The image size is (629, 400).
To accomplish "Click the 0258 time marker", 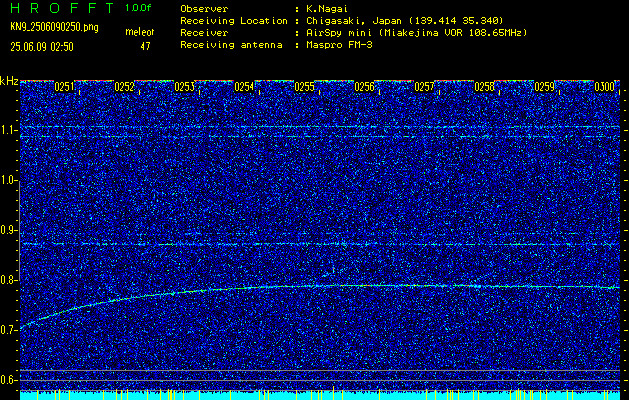I will click(484, 87).
